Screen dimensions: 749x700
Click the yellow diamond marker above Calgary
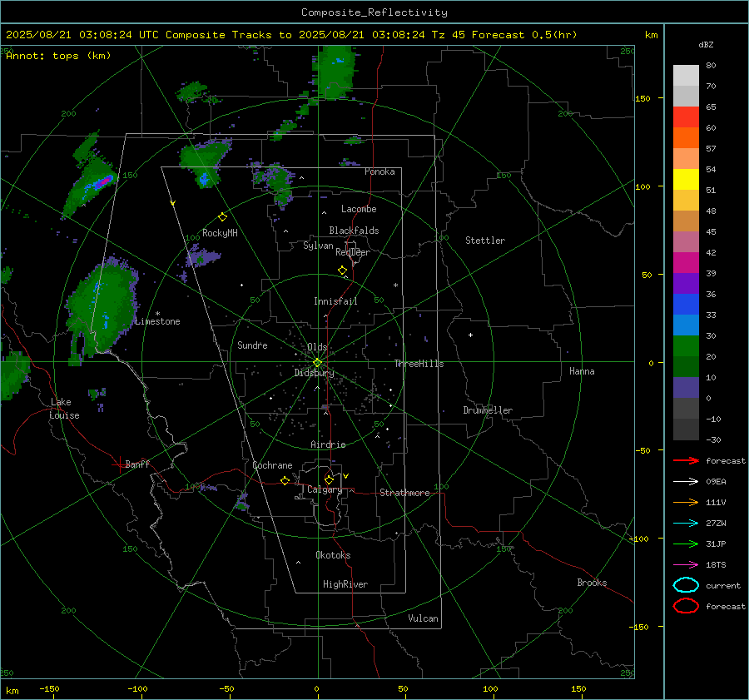coord(329,479)
